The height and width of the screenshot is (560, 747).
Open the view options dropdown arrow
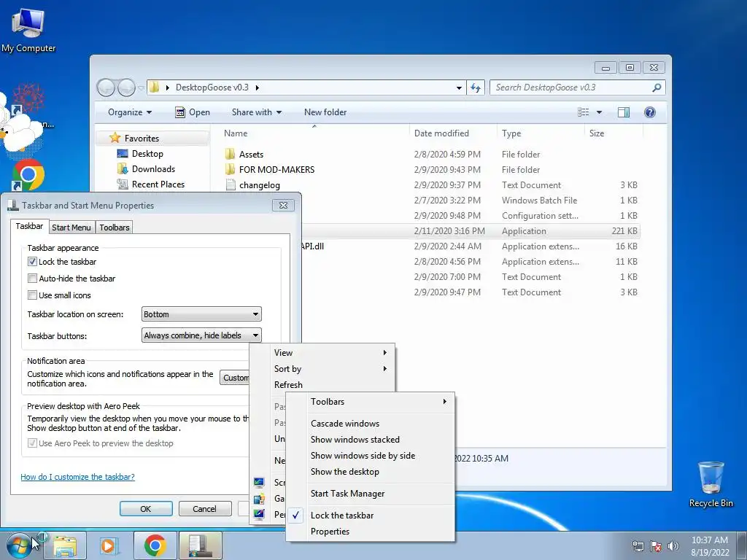click(x=600, y=112)
